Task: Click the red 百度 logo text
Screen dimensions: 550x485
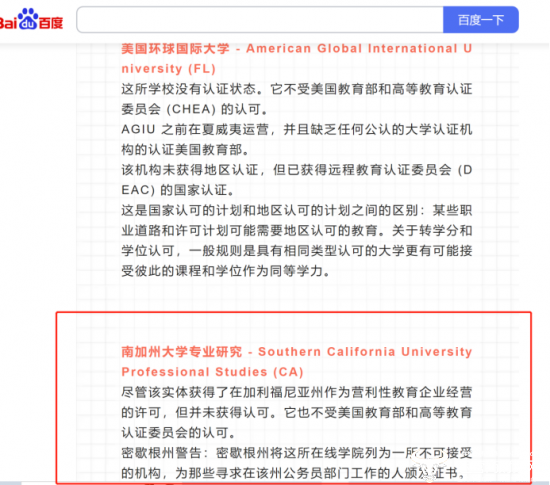Action: pyautogui.click(x=51, y=23)
